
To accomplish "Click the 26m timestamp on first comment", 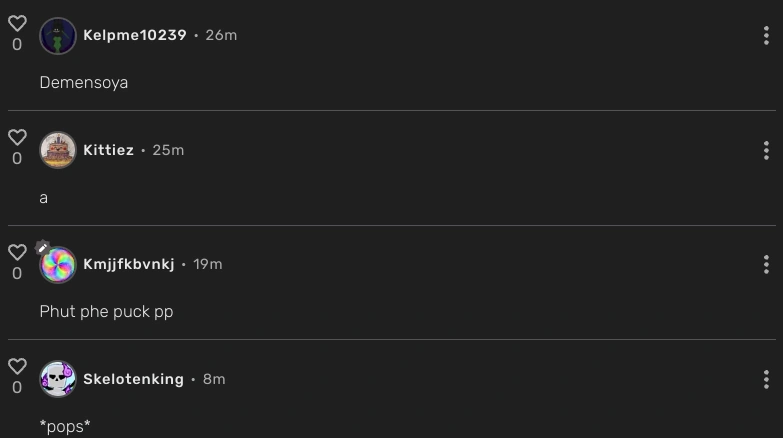I will click(221, 35).
